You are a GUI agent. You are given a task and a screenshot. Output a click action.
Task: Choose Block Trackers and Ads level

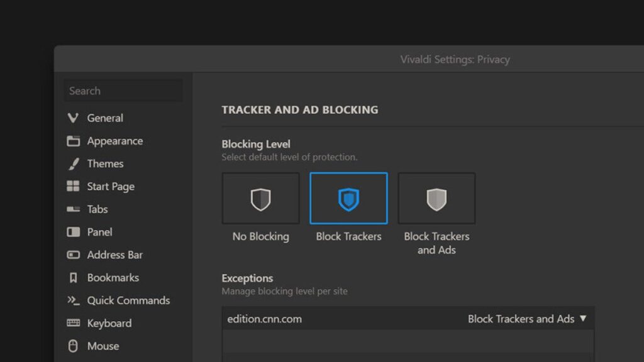pos(436,199)
